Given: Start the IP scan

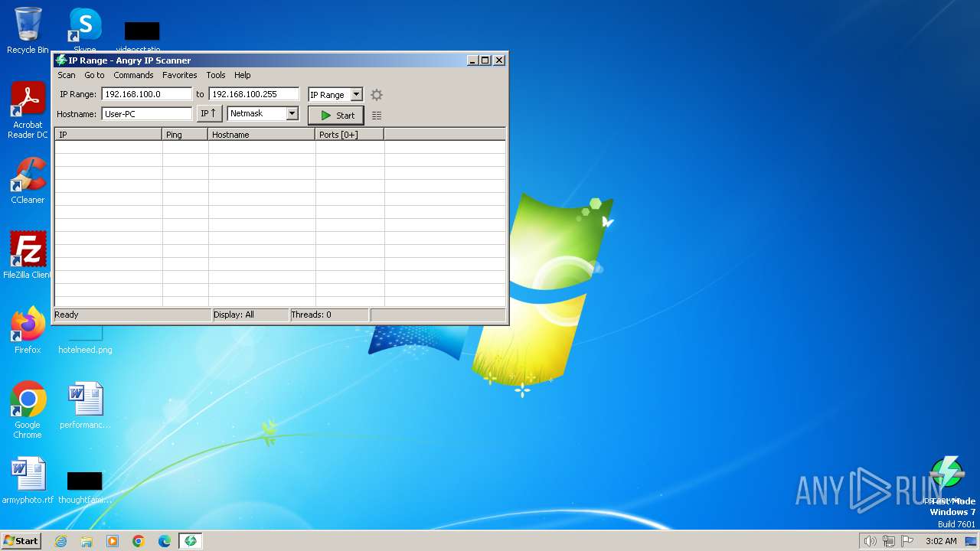Looking at the screenshot, I should pyautogui.click(x=336, y=116).
